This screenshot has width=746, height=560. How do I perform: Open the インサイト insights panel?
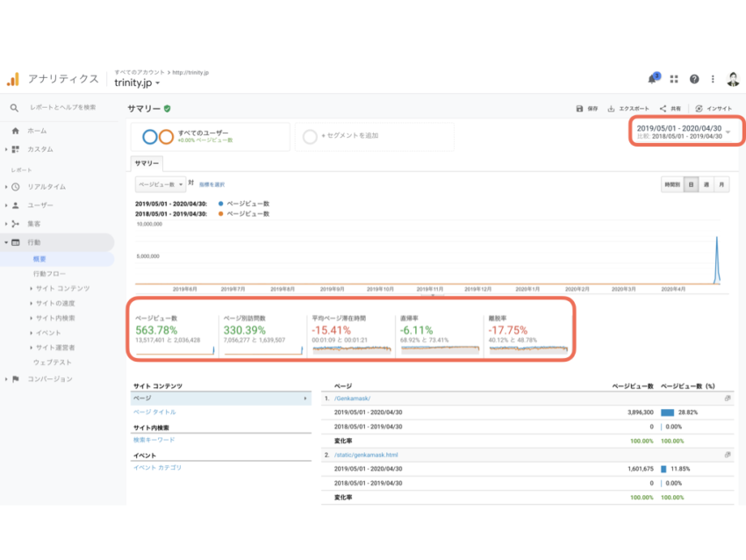(699, 109)
